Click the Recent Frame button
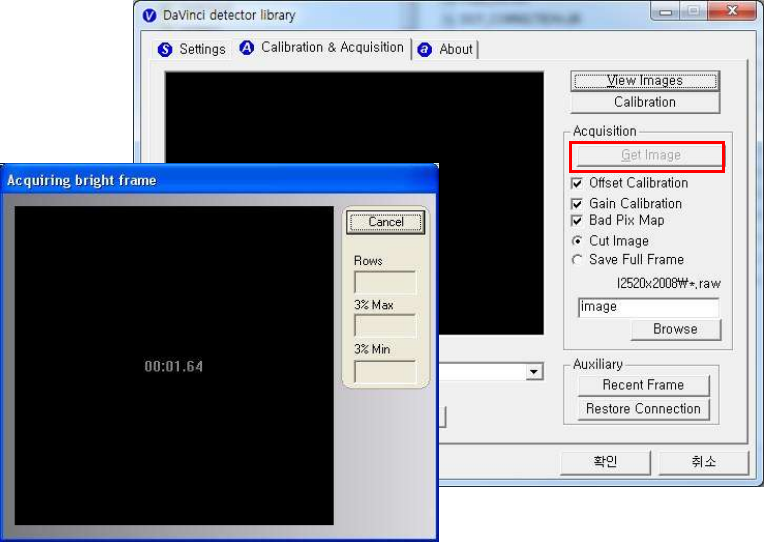The height and width of the screenshot is (542, 764). coord(643,385)
